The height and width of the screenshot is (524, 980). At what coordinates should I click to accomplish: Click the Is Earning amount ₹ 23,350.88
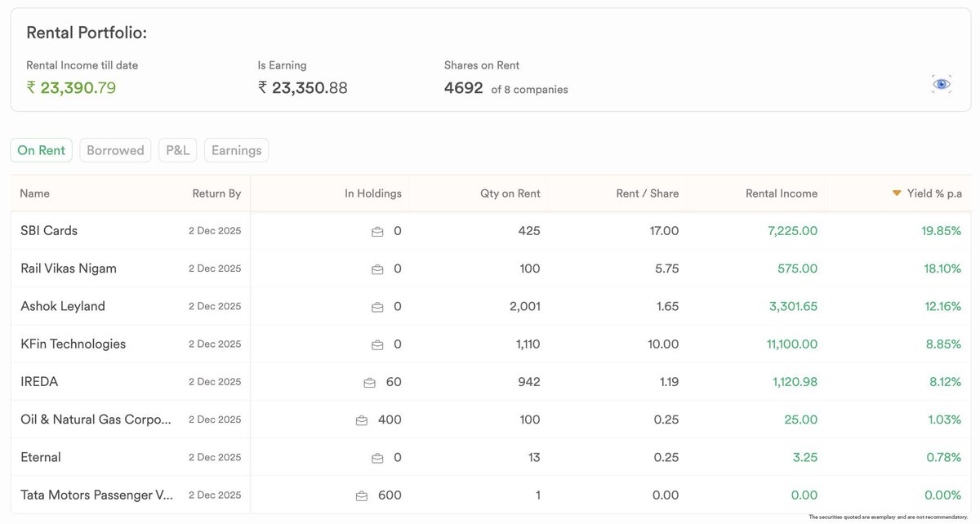tap(303, 87)
